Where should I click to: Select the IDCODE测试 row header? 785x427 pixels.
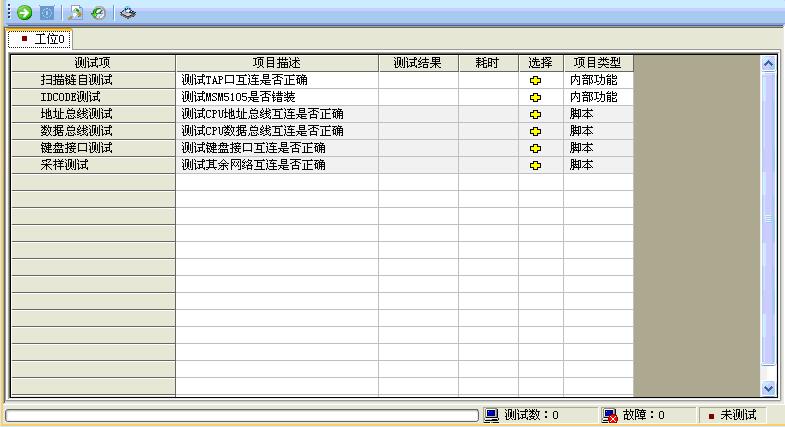93,97
